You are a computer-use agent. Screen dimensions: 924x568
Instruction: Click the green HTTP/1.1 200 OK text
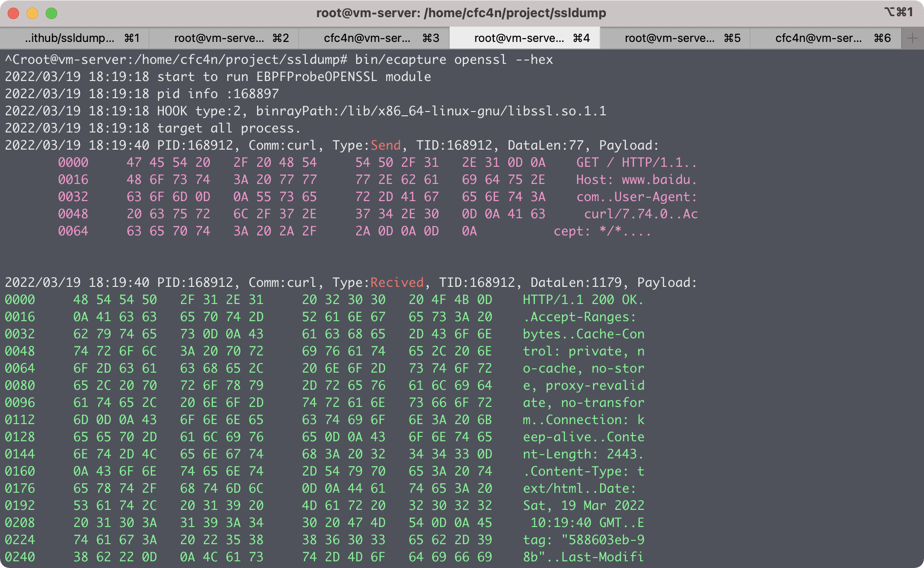583,300
